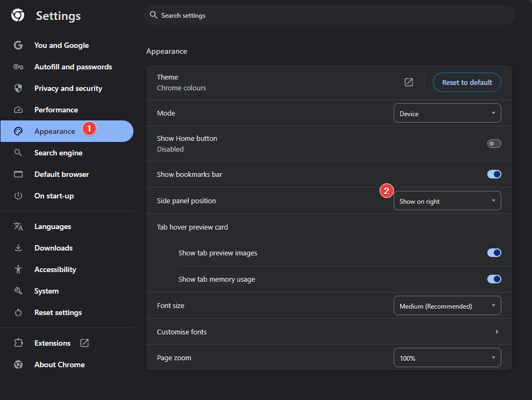532x400 pixels.
Task: Go to Default browser section
Action: click(62, 174)
